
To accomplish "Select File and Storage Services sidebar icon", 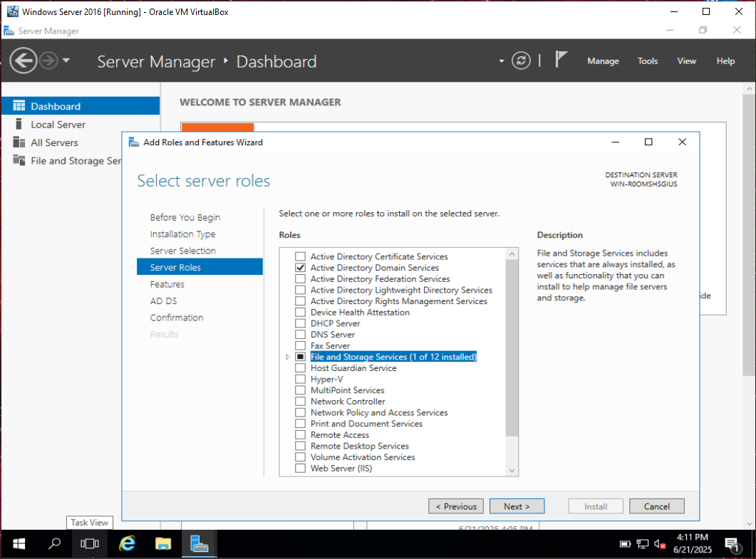I will [x=19, y=160].
